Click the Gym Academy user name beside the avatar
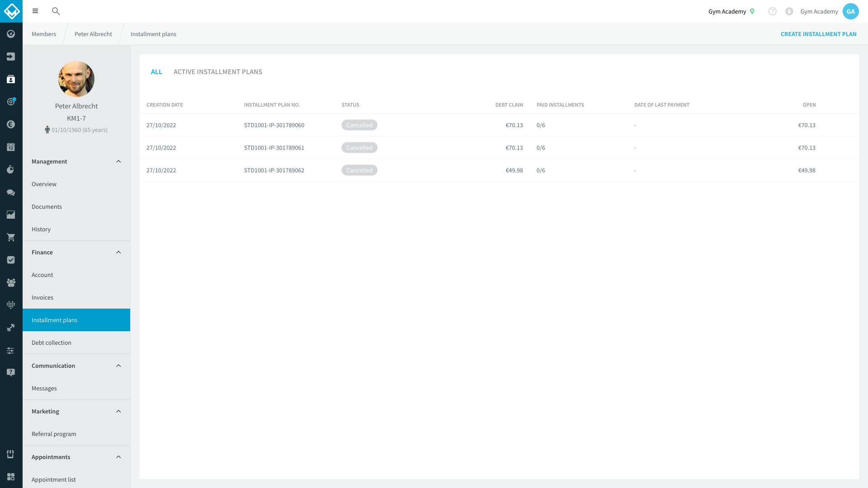 (x=819, y=11)
